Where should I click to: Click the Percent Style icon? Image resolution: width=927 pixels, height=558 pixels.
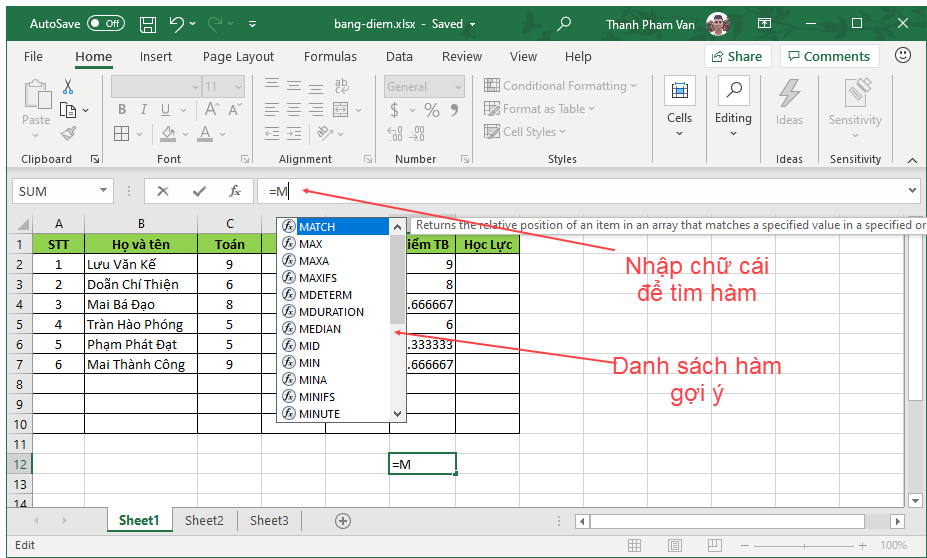(x=432, y=110)
